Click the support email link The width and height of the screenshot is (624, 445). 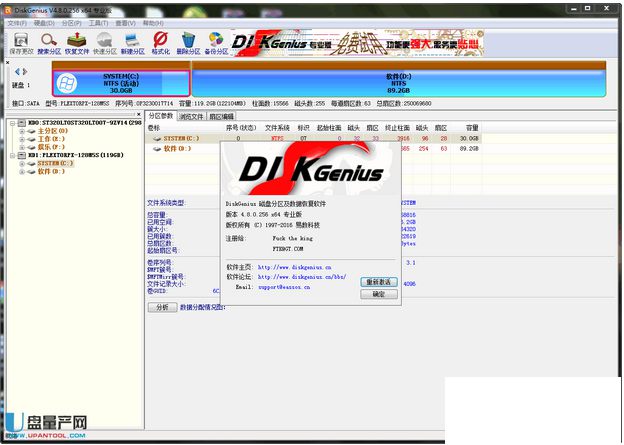(284, 287)
